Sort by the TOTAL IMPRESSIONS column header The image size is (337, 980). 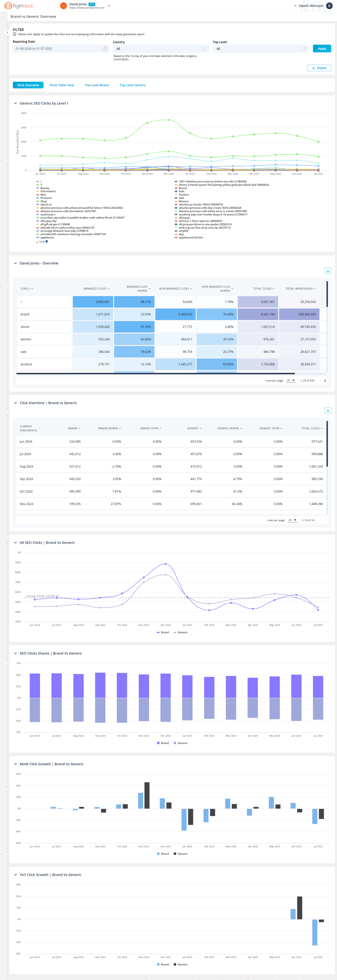coord(300,289)
